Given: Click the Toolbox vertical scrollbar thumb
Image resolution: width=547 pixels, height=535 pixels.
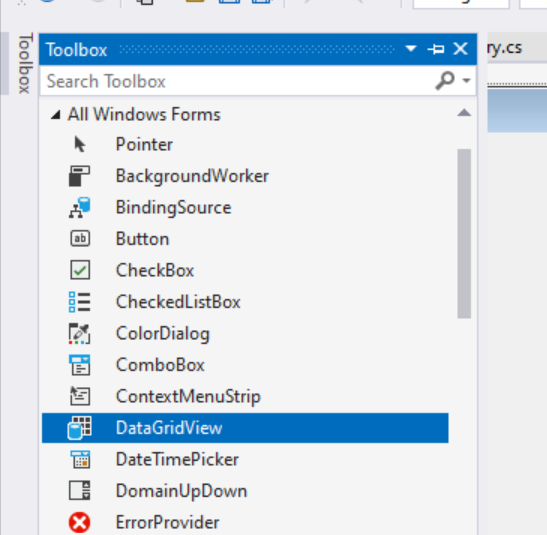Looking at the screenshot, I should 464,233.
